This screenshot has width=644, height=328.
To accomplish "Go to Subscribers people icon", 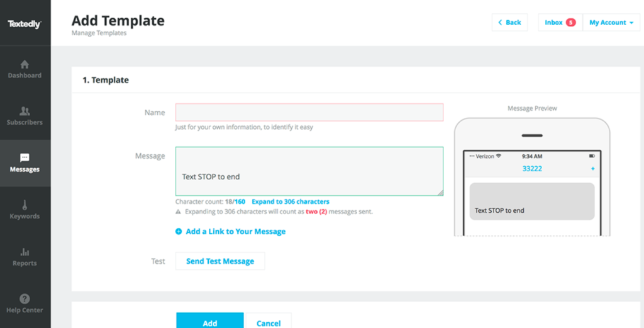I will [25, 111].
